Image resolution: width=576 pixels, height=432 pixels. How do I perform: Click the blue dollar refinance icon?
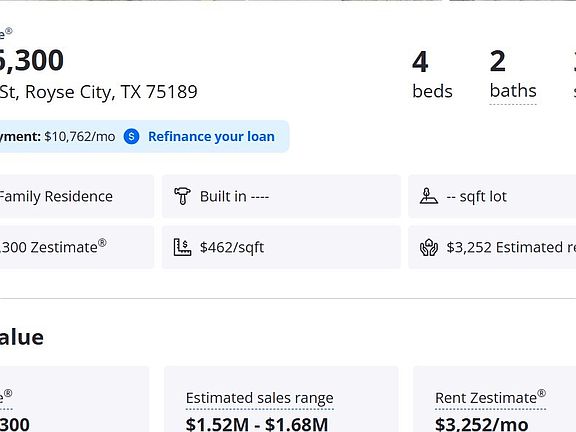132,136
